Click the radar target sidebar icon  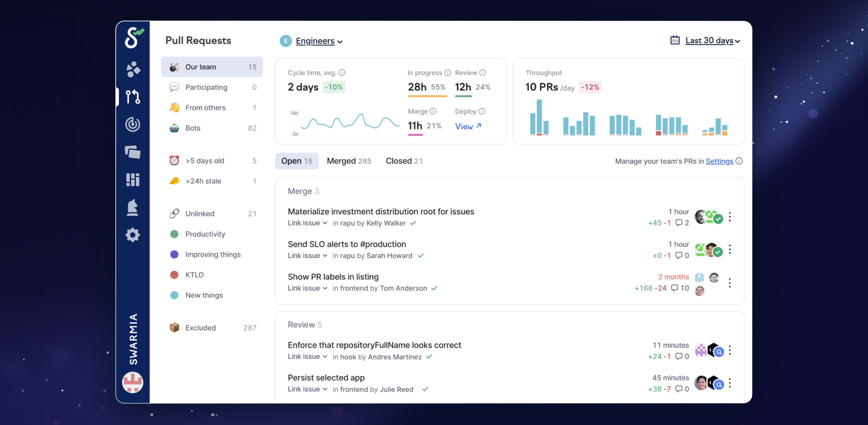[133, 125]
